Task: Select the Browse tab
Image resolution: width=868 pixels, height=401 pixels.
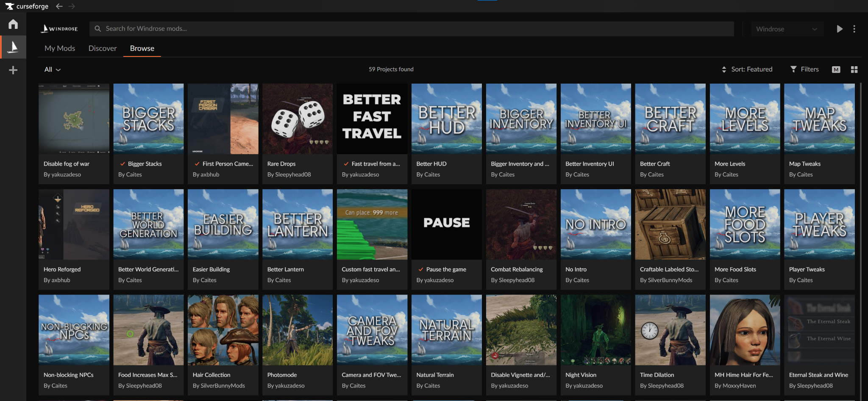Action: pos(142,48)
